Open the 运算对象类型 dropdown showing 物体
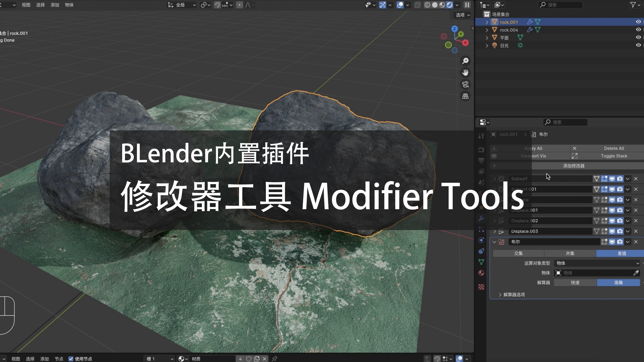This screenshot has width=644, height=362. (597, 263)
